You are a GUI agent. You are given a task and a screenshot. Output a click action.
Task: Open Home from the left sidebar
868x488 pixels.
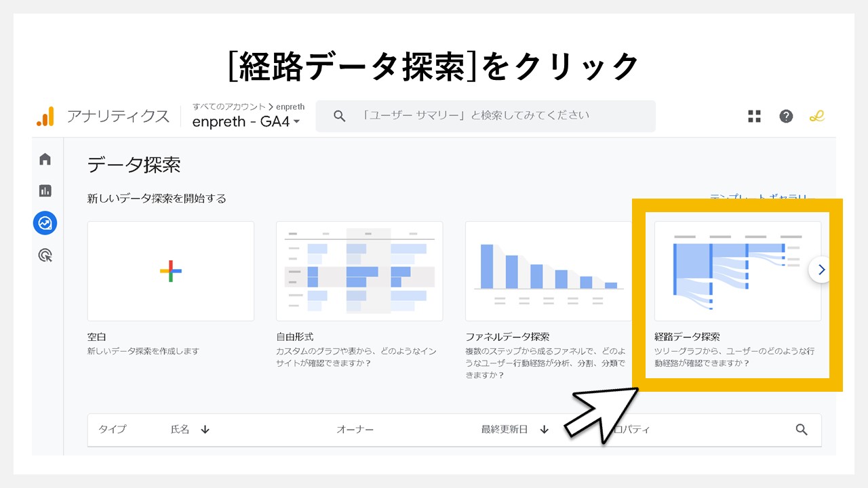(45, 158)
